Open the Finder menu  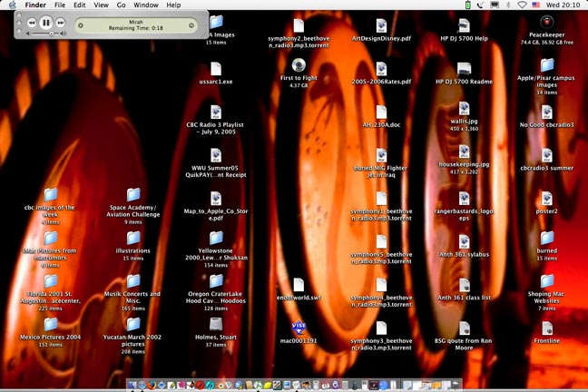tap(35, 5)
